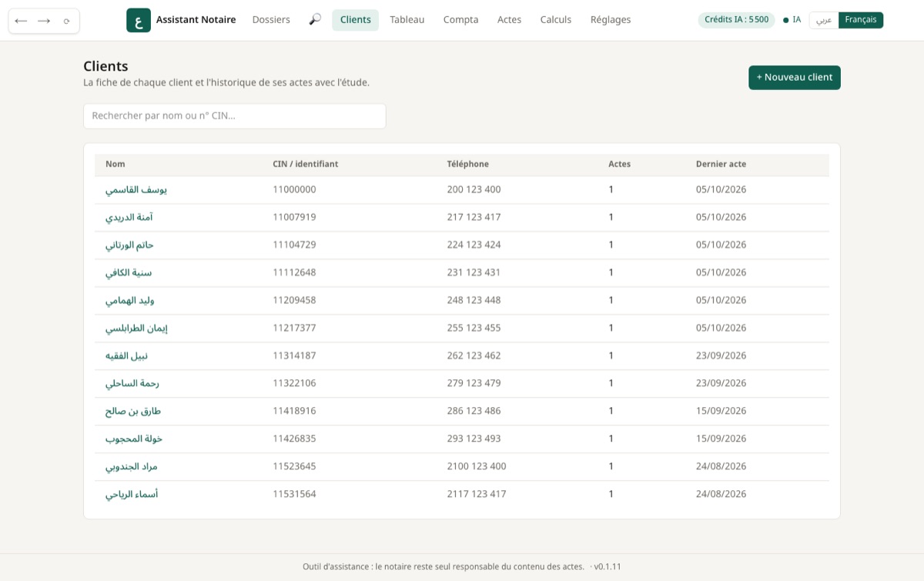Select CIN value 11426835
Image resolution: width=924 pixels, height=581 pixels.
pyautogui.click(x=294, y=439)
